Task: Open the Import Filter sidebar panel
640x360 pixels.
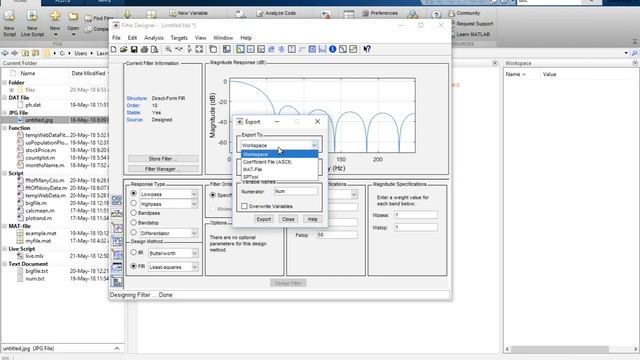Action: coord(117,268)
